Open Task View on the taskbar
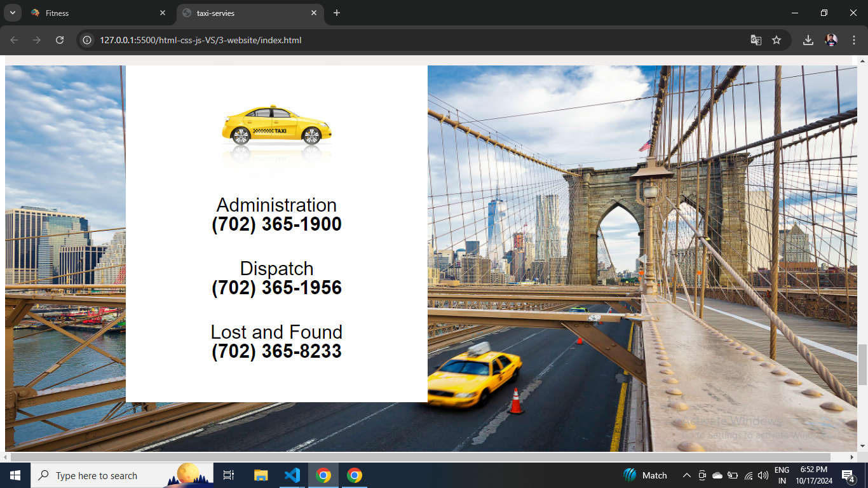The image size is (868, 488). pos(229,475)
